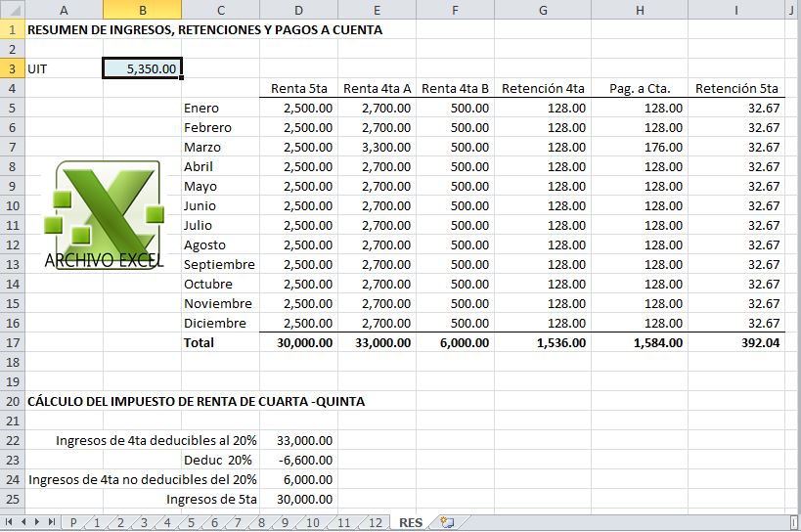Screen dimensions: 801x532
Task: Go to last sheet navigation arrow
Action: tap(52, 522)
